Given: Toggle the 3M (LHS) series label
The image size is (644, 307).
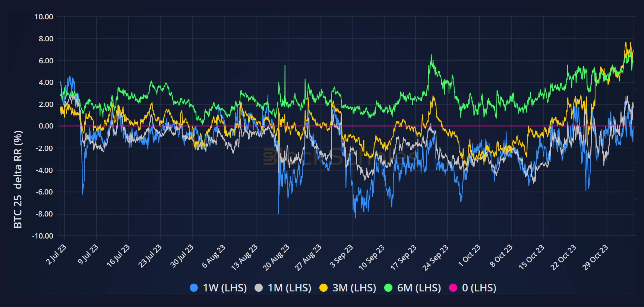Looking at the screenshot, I should [x=354, y=288].
